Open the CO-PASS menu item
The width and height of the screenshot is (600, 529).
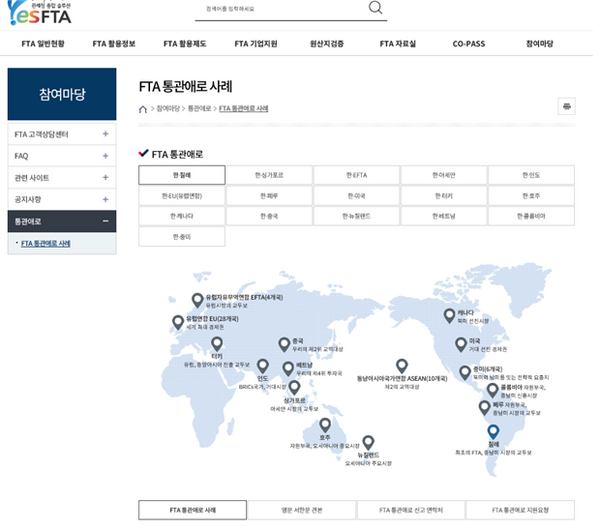tap(467, 44)
